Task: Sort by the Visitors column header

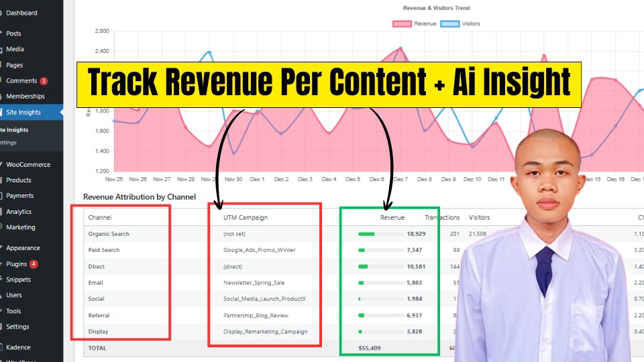Action: [479, 217]
